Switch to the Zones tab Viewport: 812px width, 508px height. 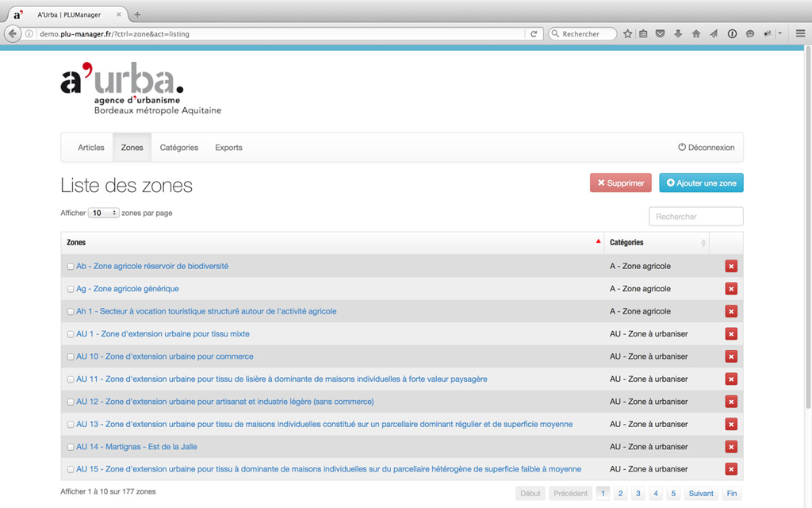132,148
